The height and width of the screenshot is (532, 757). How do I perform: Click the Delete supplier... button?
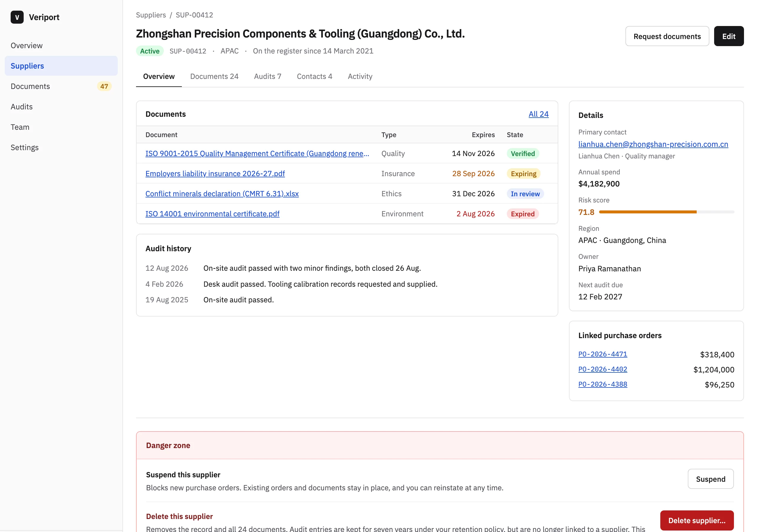click(697, 520)
